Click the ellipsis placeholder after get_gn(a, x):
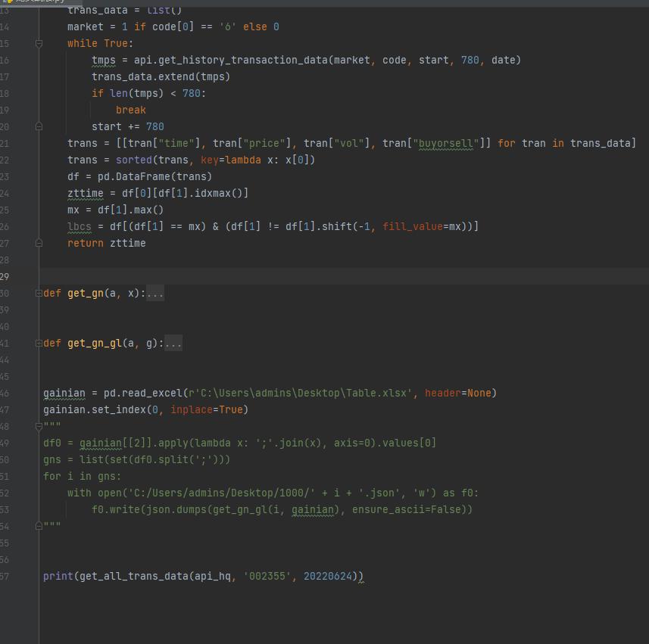 pos(154,294)
